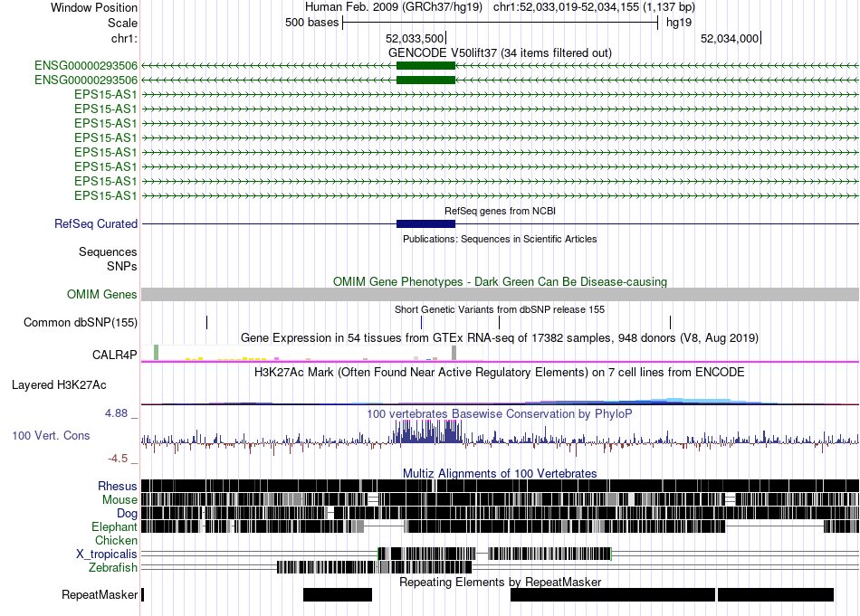The image size is (860, 616).
Task: Click the topmost ENSG00000293506 transcript label
Action: click(x=86, y=66)
